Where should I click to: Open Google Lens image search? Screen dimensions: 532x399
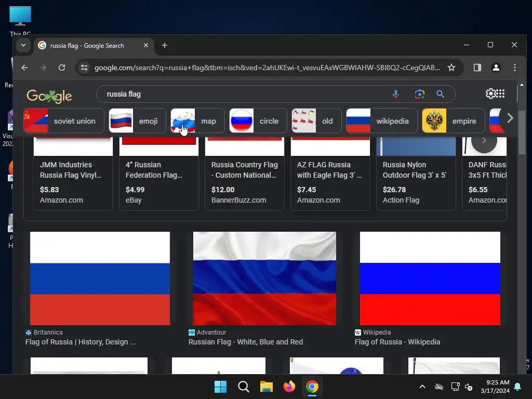click(x=420, y=94)
